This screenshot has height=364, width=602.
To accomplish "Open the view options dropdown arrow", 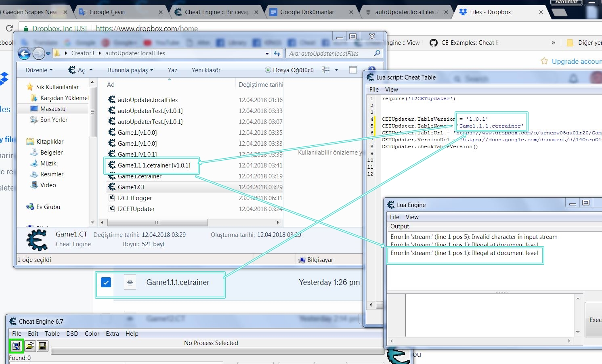I will [336, 70].
